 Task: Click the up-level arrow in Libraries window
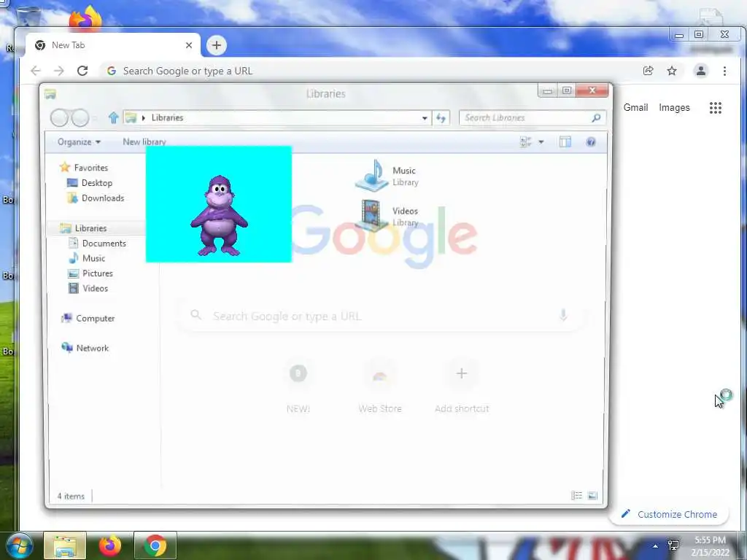[113, 117]
